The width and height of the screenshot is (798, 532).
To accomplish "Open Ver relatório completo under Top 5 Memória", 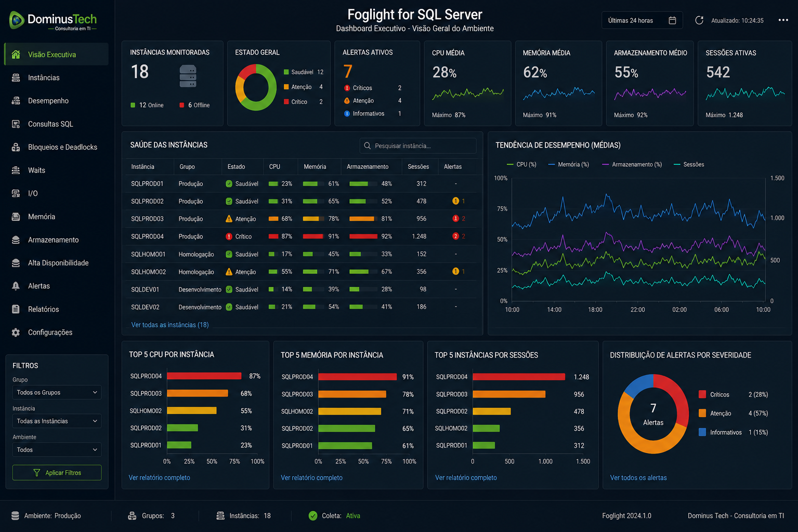I will pos(312,477).
